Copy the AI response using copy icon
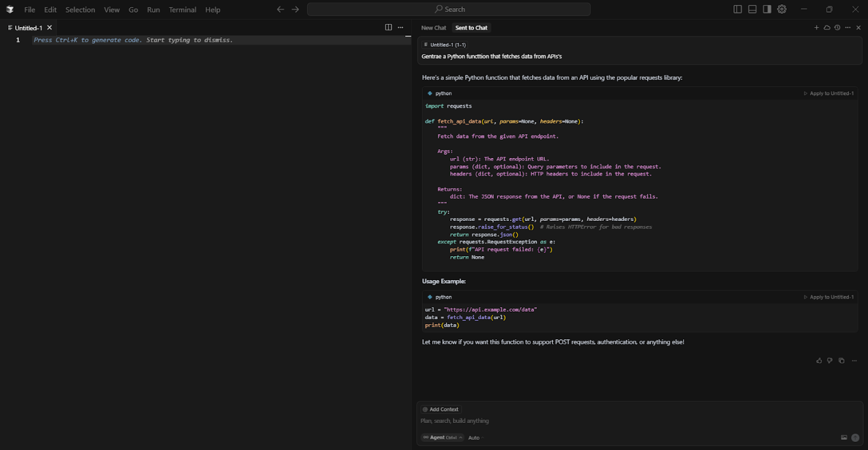This screenshot has width=868, height=450. [x=842, y=360]
